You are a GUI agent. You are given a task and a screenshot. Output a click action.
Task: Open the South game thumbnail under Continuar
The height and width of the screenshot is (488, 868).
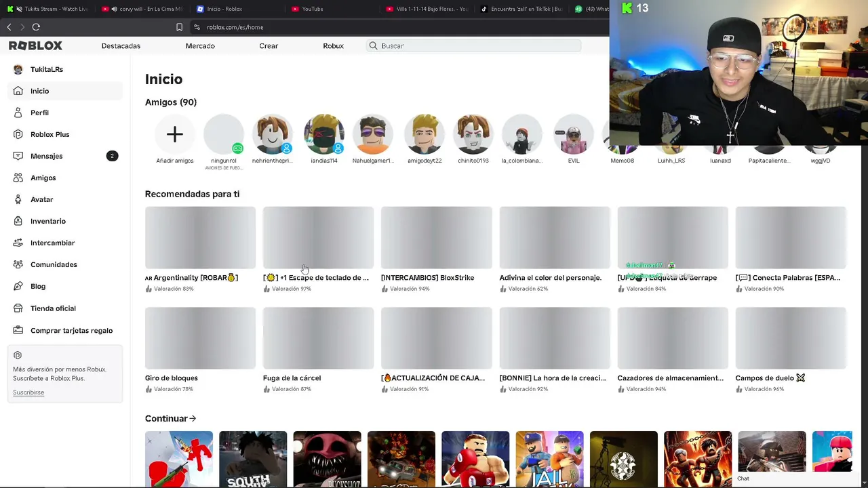point(253,460)
